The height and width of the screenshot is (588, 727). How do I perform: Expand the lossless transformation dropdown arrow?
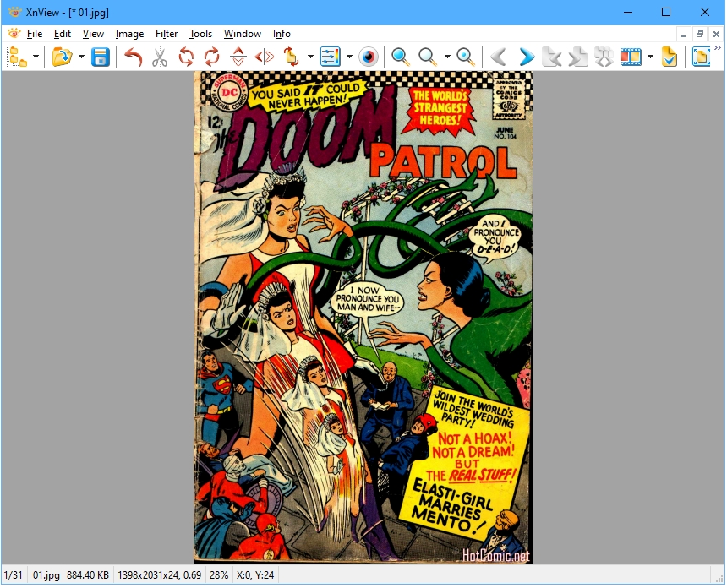point(310,57)
